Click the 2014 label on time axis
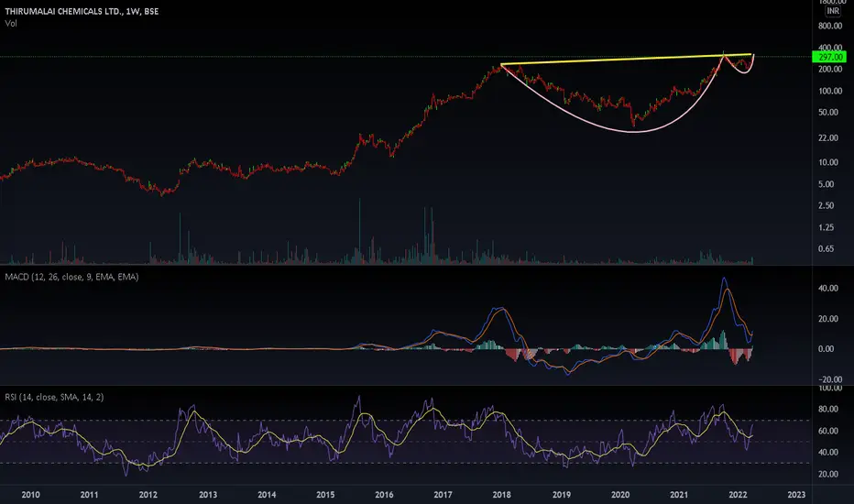Viewport: 854px width, 504px height. point(267,495)
